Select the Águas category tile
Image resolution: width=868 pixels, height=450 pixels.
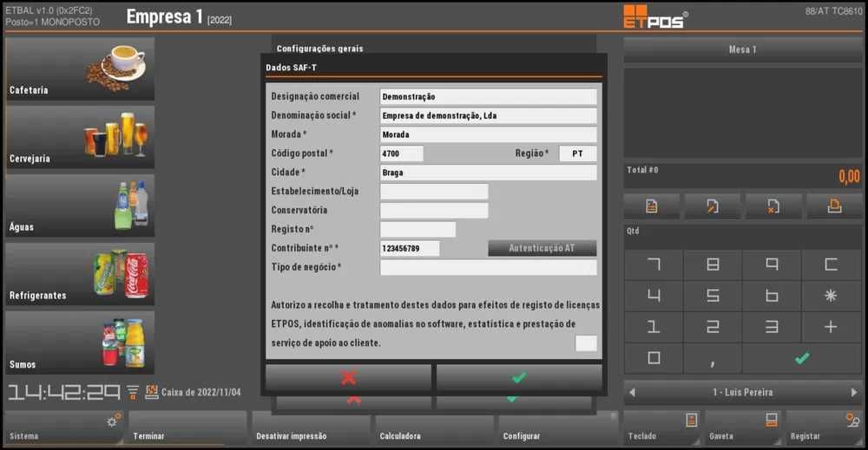pos(80,205)
